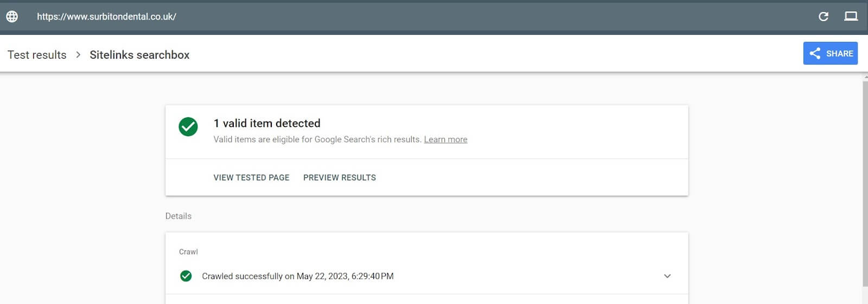
Task: Click the '1 valid item detected' heading
Action: click(267, 123)
